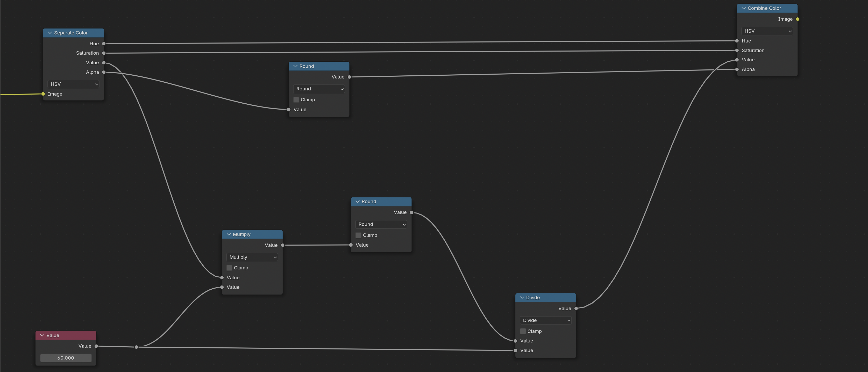Click the yellow Image input socket on Separate Color

(43, 94)
